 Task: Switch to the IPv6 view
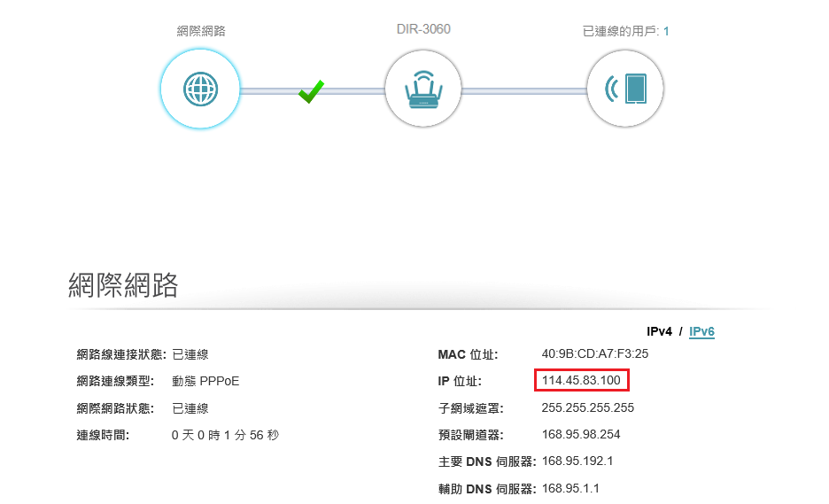coord(701,331)
